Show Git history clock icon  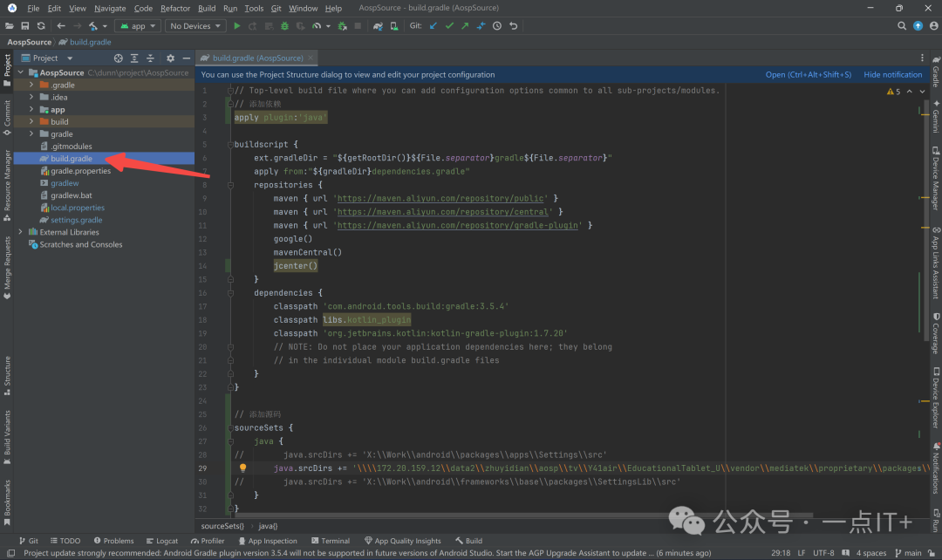coord(497,26)
